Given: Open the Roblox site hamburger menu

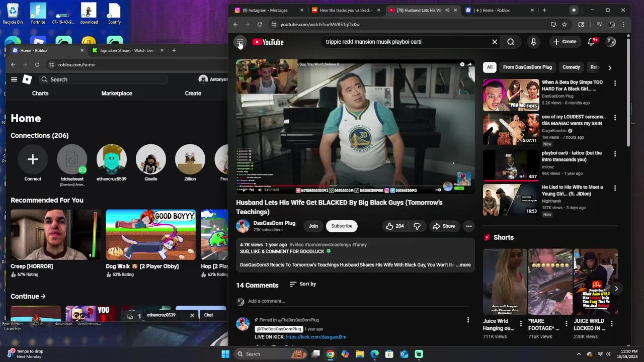Looking at the screenshot, I should pos(14,79).
